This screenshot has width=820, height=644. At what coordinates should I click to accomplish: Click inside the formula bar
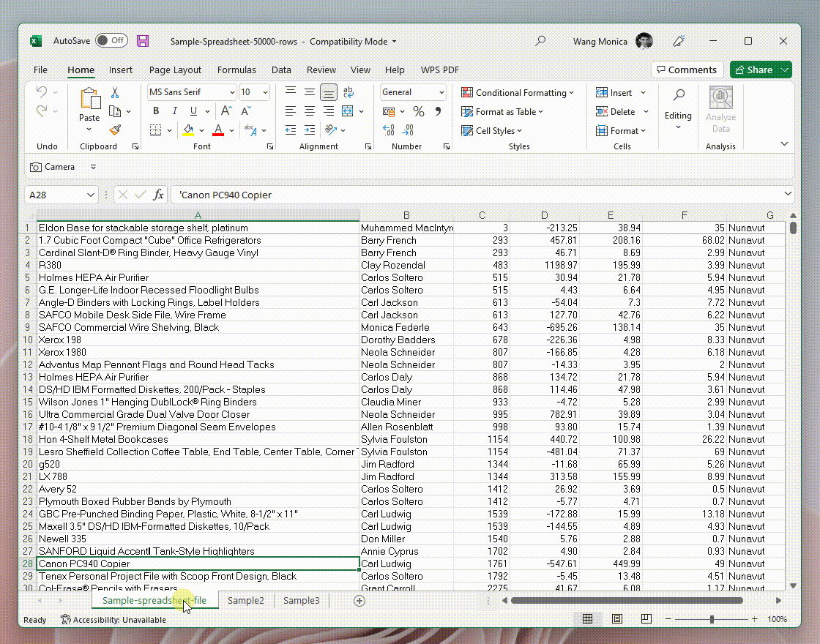(x=366, y=195)
